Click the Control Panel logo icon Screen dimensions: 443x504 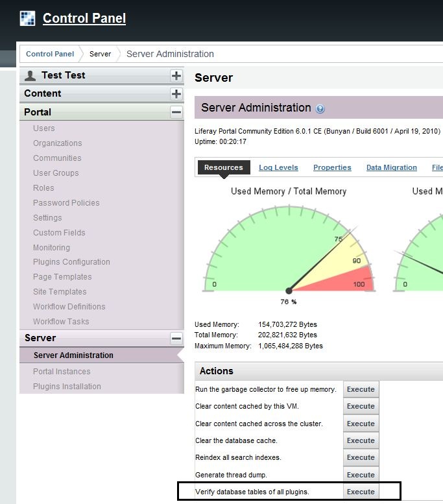tap(27, 18)
